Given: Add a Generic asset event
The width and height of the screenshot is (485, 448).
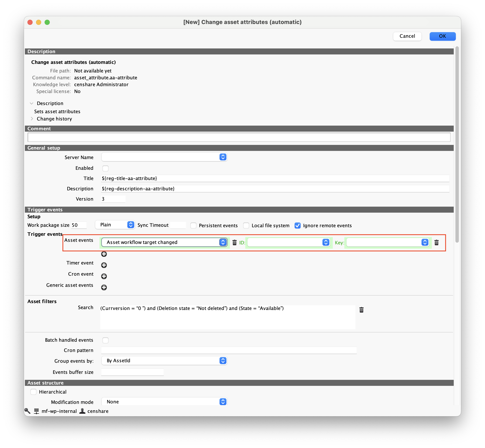Looking at the screenshot, I should point(104,287).
